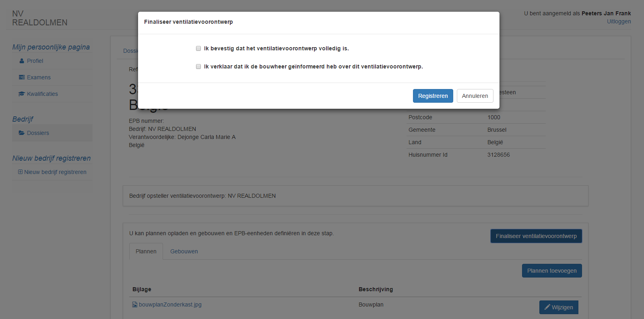Click the Bedrijf sidebar heading
Viewport: 644px width, 319px height.
23,119
